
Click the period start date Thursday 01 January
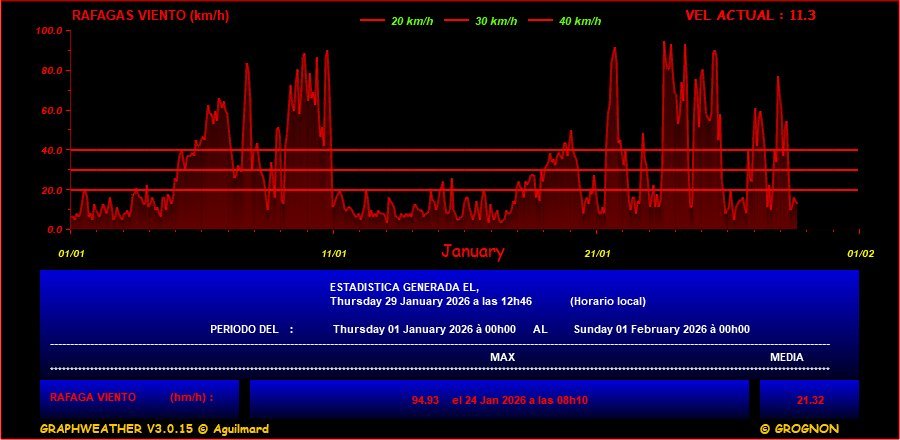pos(424,329)
